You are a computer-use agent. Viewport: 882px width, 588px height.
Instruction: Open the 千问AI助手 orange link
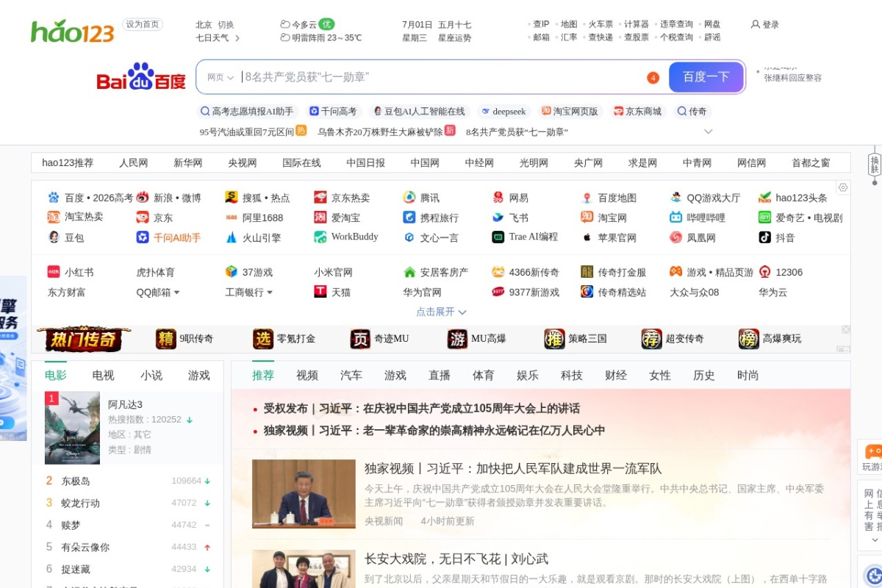tap(176, 237)
